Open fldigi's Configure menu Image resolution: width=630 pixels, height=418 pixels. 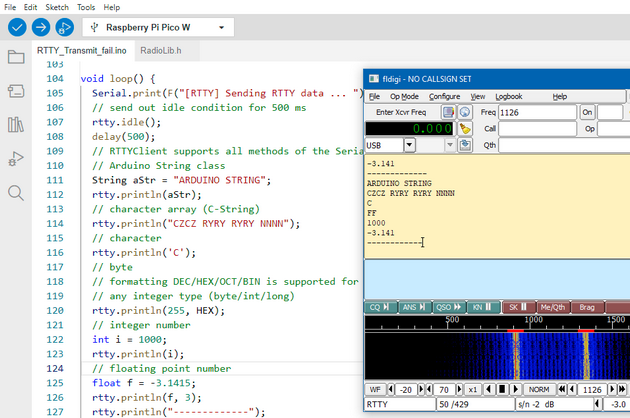point(444,96)
